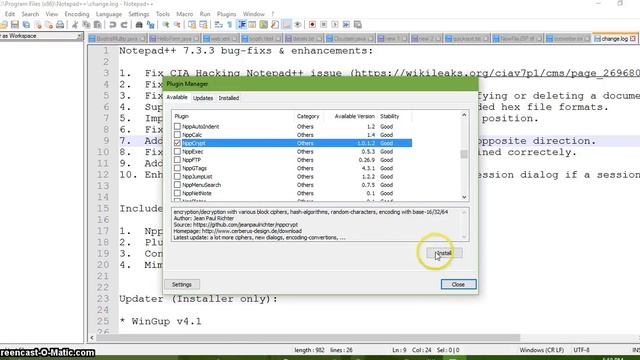Click the Paste toolbar icon
This screenshot has width=640, height=360.
[x=97, y=25]
